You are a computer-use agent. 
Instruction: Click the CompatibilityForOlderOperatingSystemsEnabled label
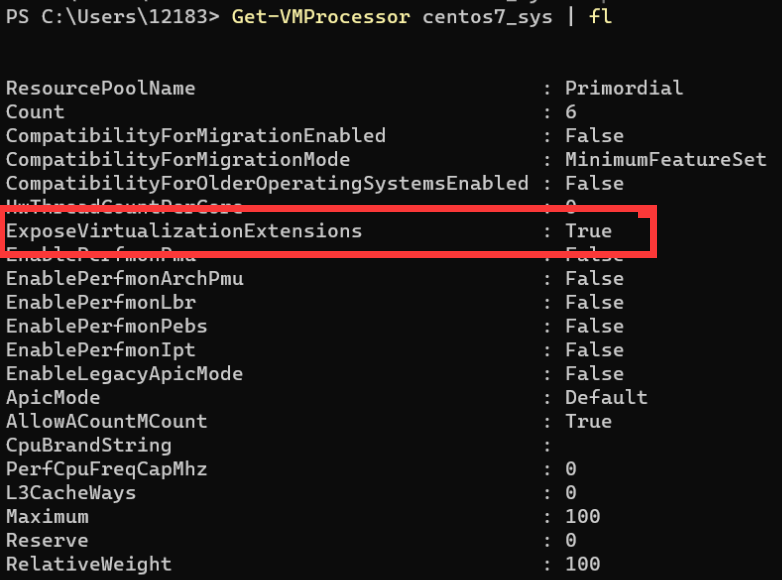[x=267, y=184]
